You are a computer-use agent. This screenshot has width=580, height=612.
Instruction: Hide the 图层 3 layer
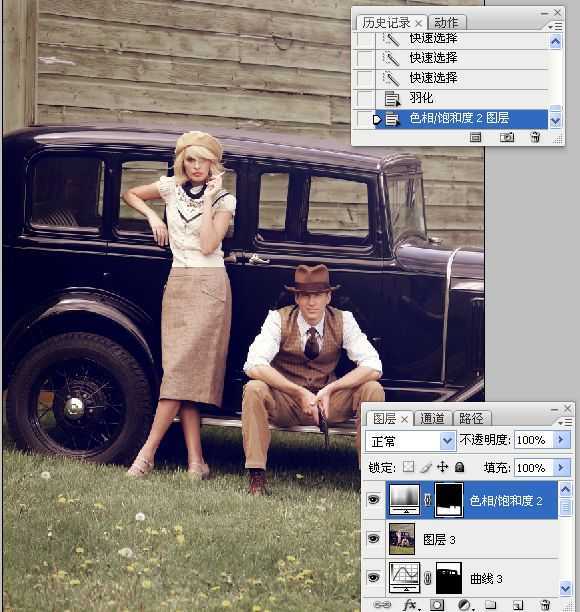pyautogui.click(x=374, y=539)
